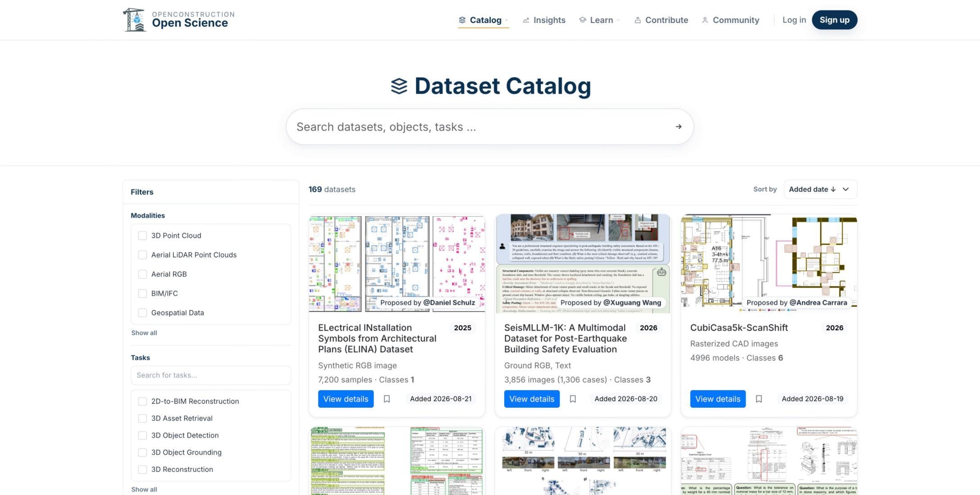
Task: Bookmark the SeisMLLM-1K dataset card
Action: 573,399
